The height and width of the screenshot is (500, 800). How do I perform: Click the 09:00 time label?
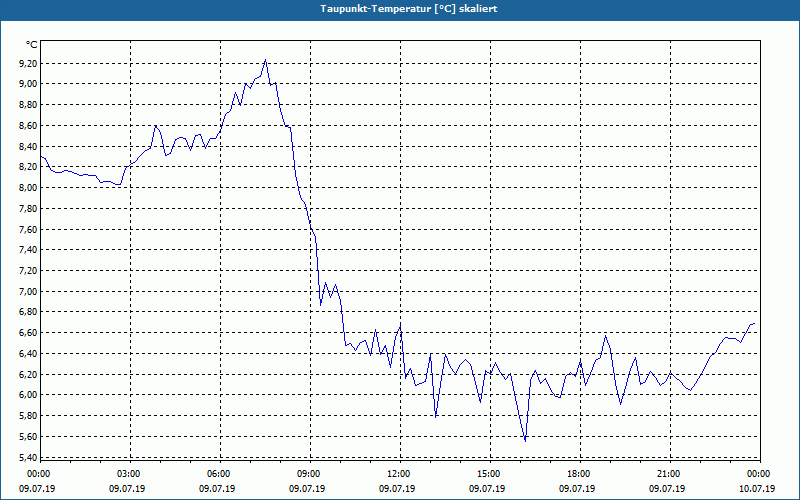coord(310,474)
